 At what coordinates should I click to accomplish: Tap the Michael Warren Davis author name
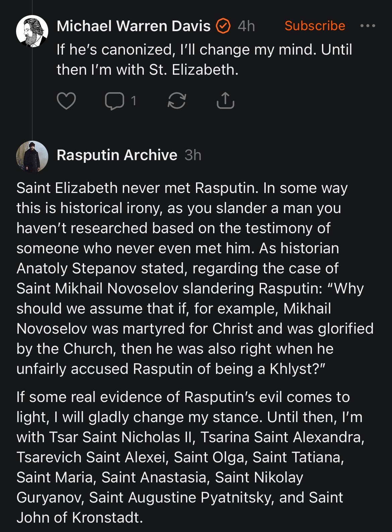click(x=133, y=26)
